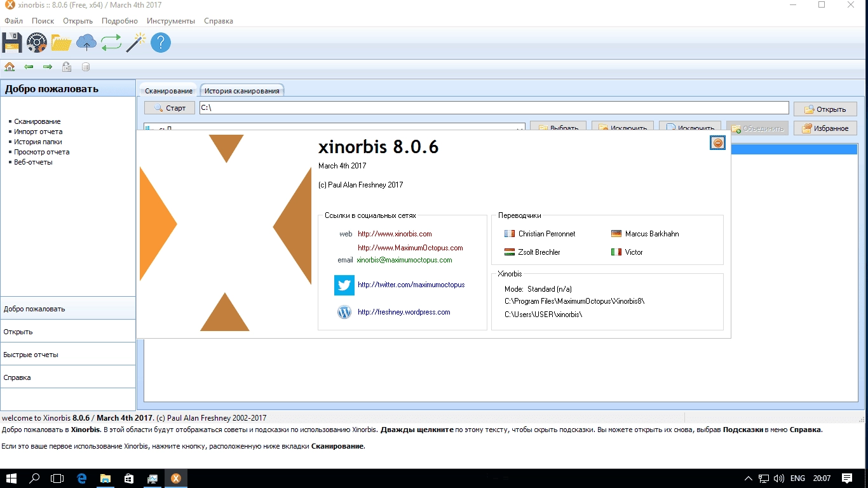Click the Открыть button beside the path field
Screen dimensions: 868x488
[x=825, y=109]
